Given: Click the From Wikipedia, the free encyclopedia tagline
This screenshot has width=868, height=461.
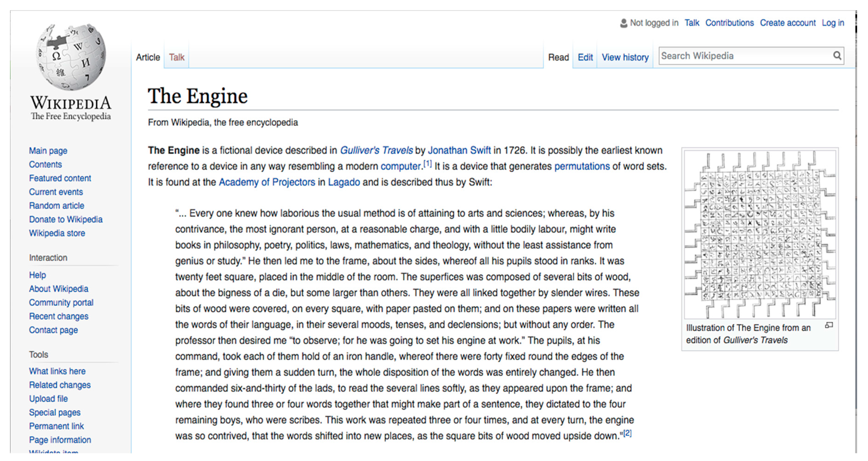Looking at the screenshot, I should click(223, 122).
